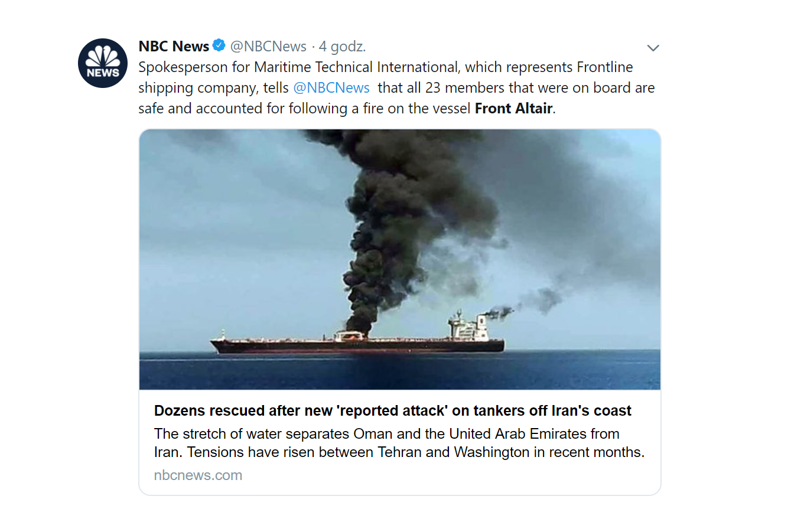
Task: Click the NBC News profile avatar
Action: [103, 63]
